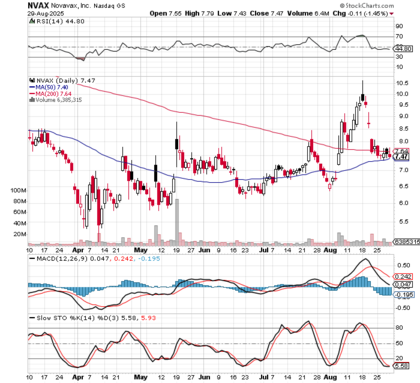This screenshot has height=383, width=420.
Task: Click the stochastic 80 axis level label
Action: pos(399,328)
